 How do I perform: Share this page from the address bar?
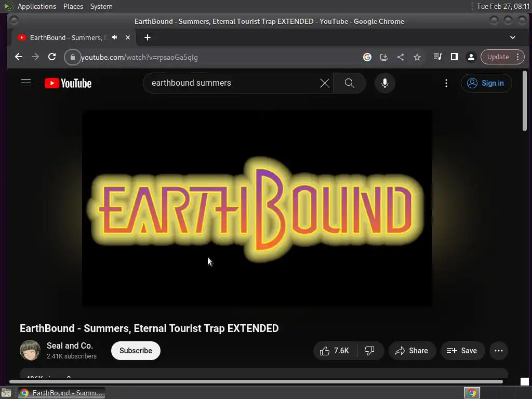click(x=401, y=57)
